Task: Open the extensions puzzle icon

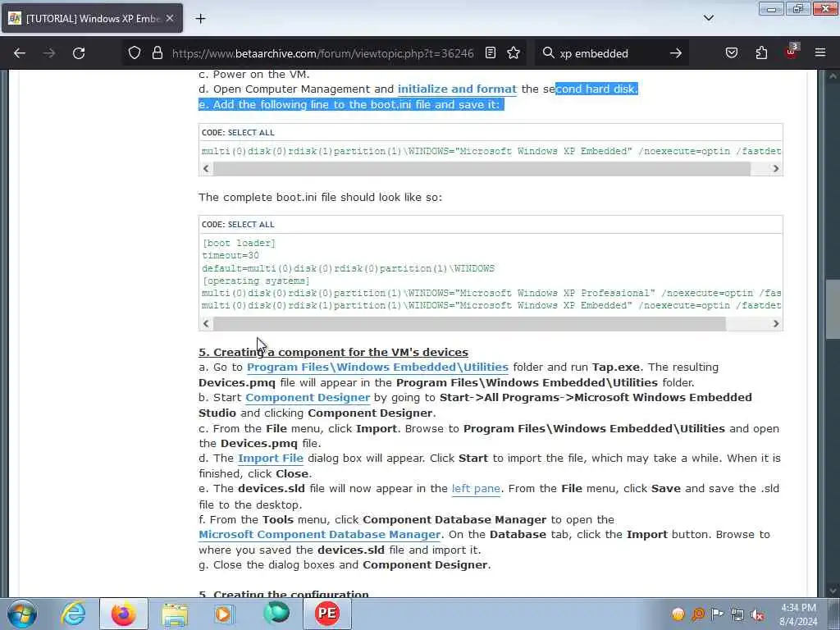Action: 761,53
